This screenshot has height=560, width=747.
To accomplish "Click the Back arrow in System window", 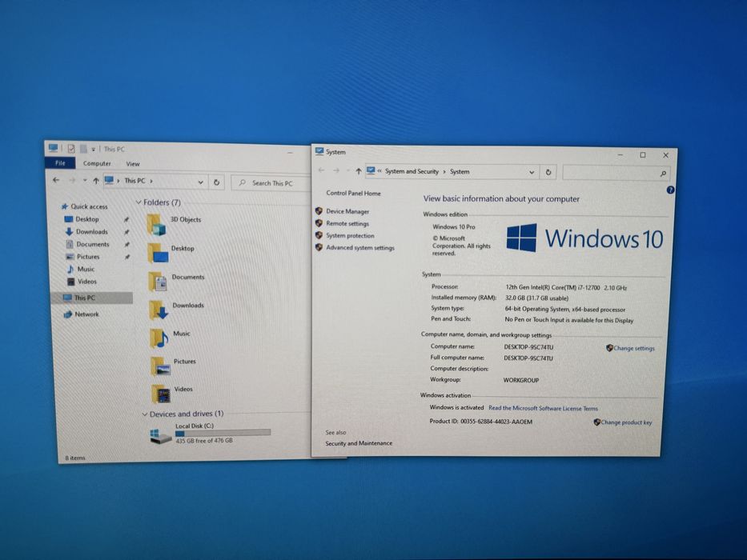I will pos(321,170).
